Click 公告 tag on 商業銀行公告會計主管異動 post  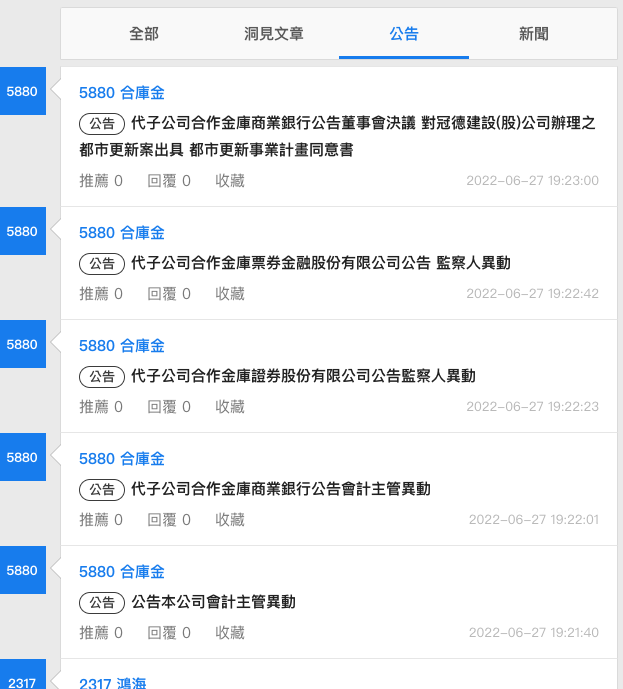pyautogui.click(x=102, y=490)
